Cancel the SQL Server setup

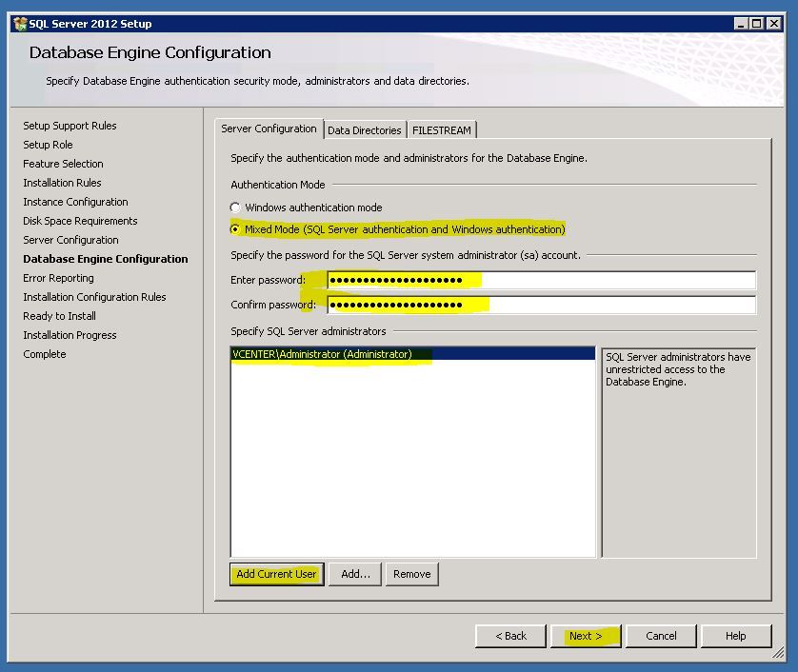coord(661,636)
